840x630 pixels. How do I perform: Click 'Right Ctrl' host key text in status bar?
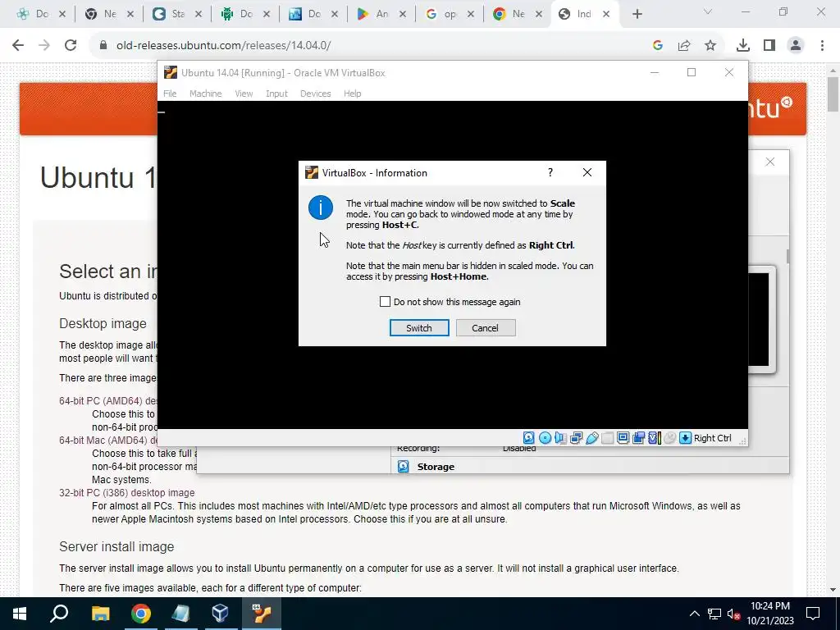click(x=713, y=438)
